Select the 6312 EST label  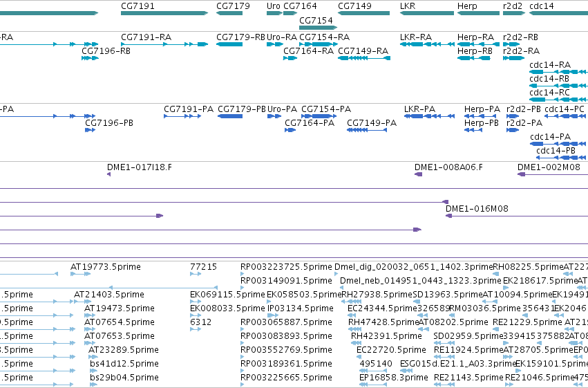click(x=200, y=322)
